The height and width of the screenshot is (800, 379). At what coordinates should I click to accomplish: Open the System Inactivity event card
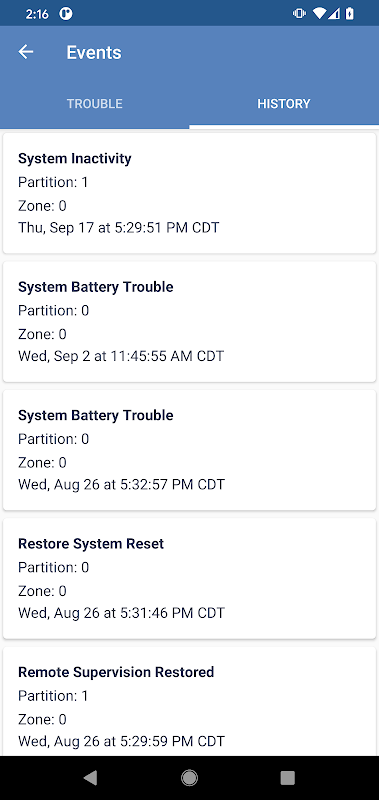pos(189,193)
